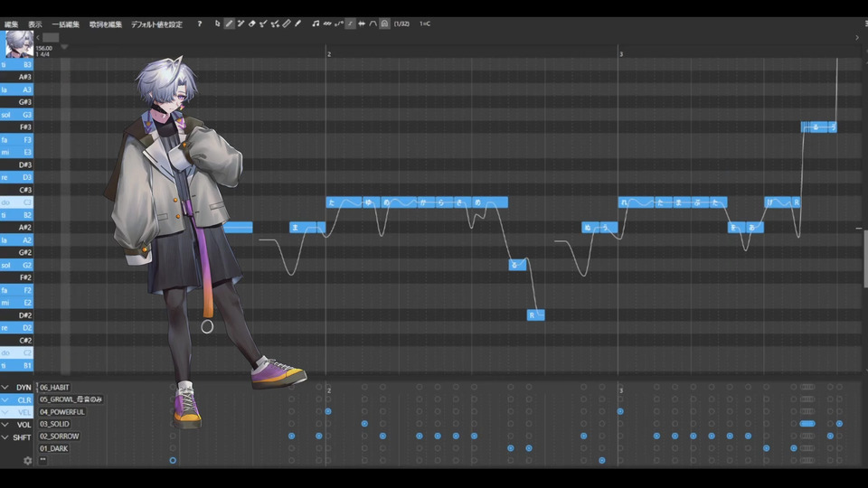The height and width of the screenshot is (488, 868).
Task: Click the highlighted pitch curve mode icon
Action: click(350, 23)
